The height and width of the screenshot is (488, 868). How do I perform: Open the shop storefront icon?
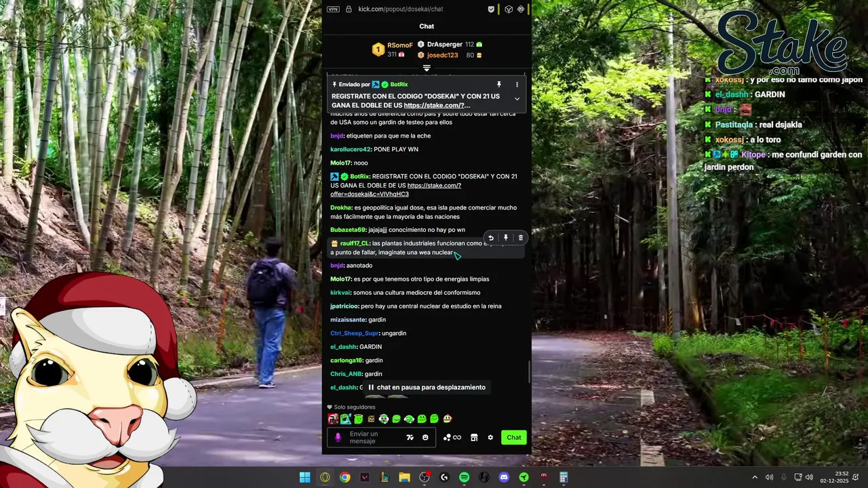click(x=474, y=438)
